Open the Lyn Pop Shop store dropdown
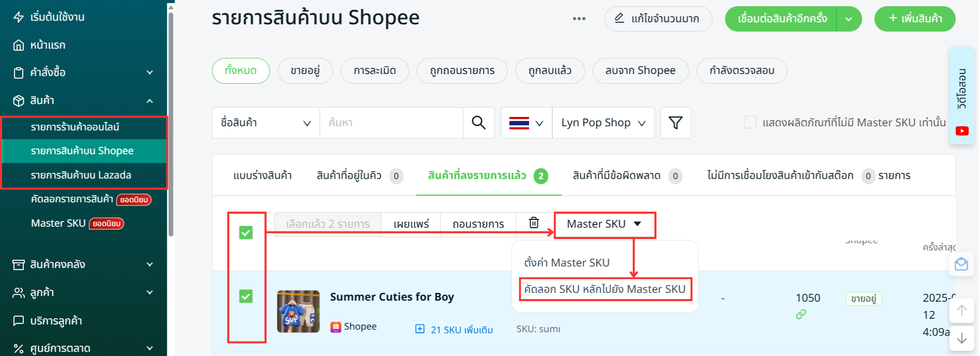 coord(603,123)
